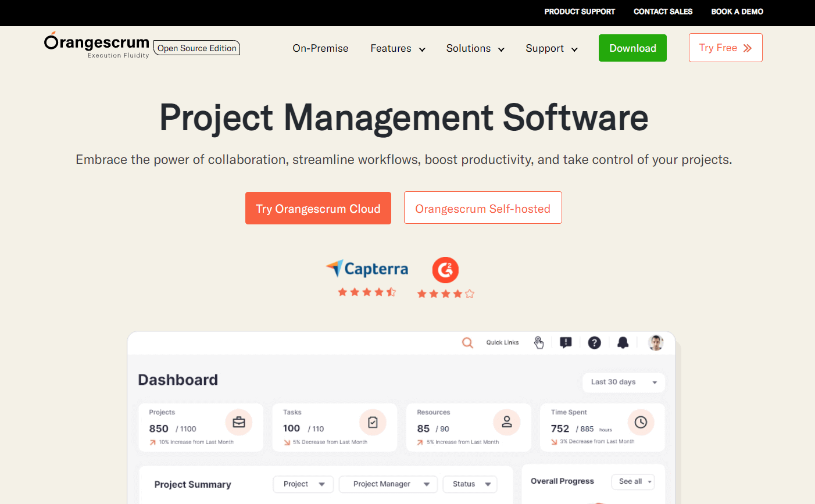Click the Overall Progress heading
The height and width of the screenshot is (504, 815).
click(562, 481)
